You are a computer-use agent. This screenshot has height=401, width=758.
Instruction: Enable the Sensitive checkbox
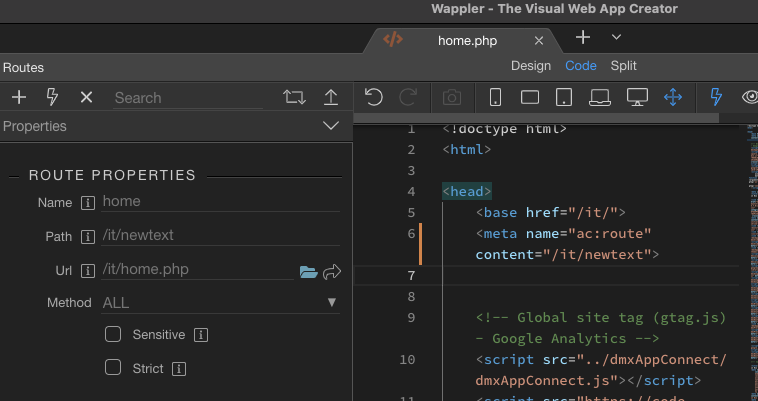pyautogui.click(x=113, y=334)
